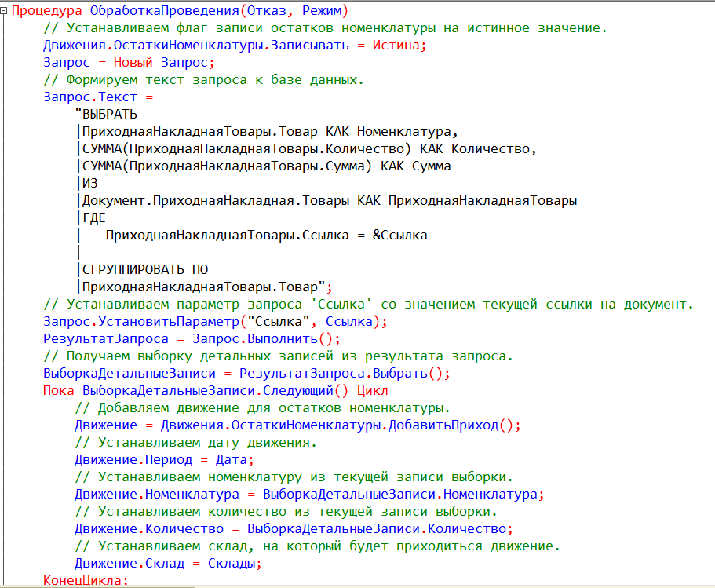Click the Движение.Количество assignment line
The image size is (715, 588).
(294, 529)
